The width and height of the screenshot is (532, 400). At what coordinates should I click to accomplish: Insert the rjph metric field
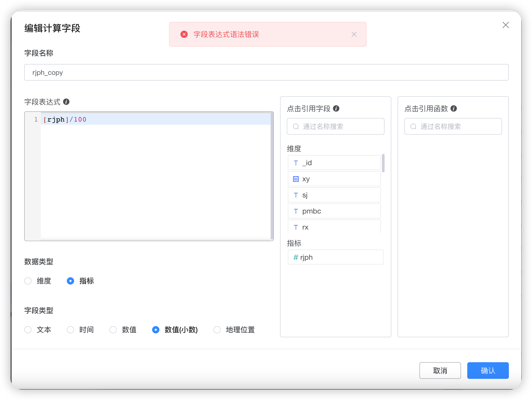point(335,257)
